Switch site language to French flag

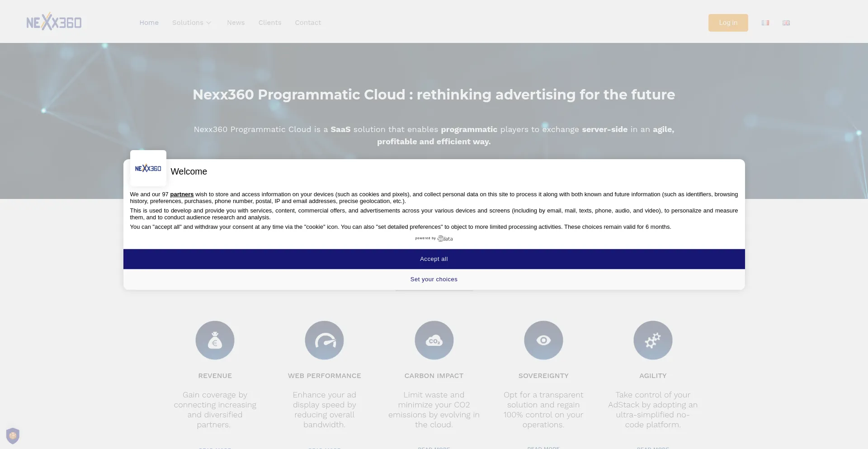click(765, 23)
